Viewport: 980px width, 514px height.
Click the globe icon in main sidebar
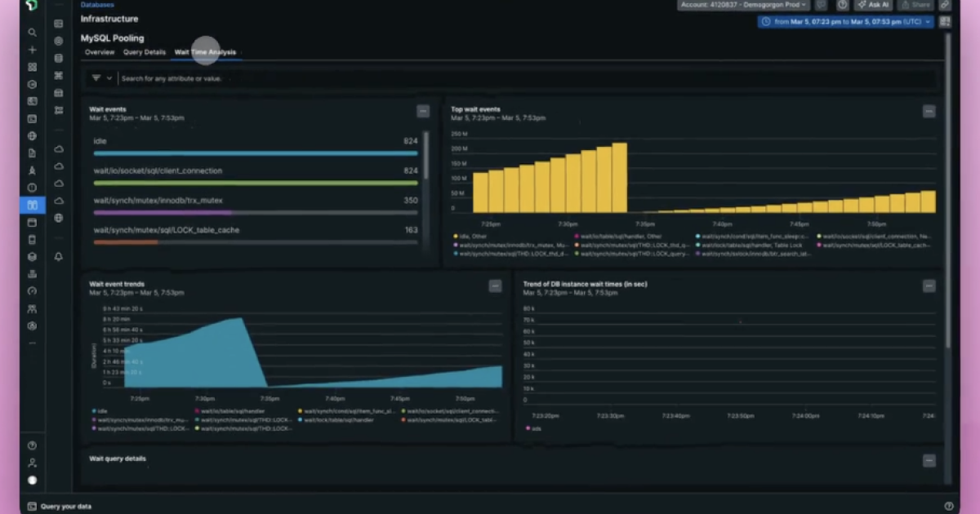click(x=33, y=135)
